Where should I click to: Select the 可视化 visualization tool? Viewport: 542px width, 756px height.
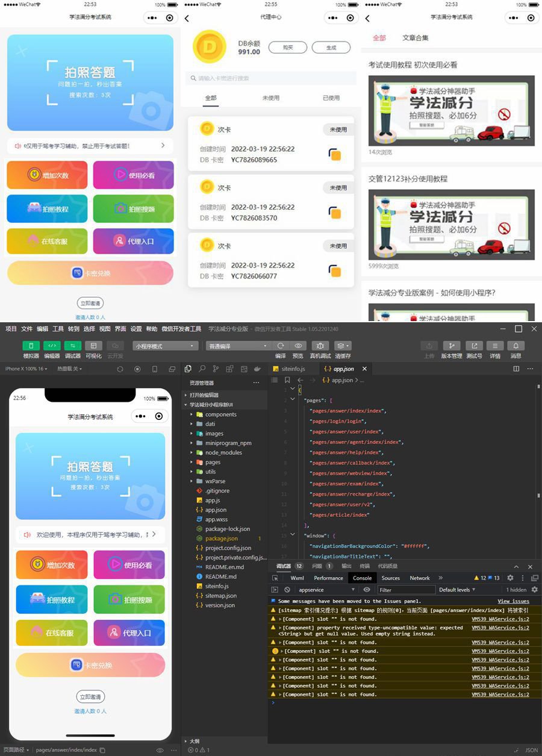pyautogui.click(x=93, y=346)
